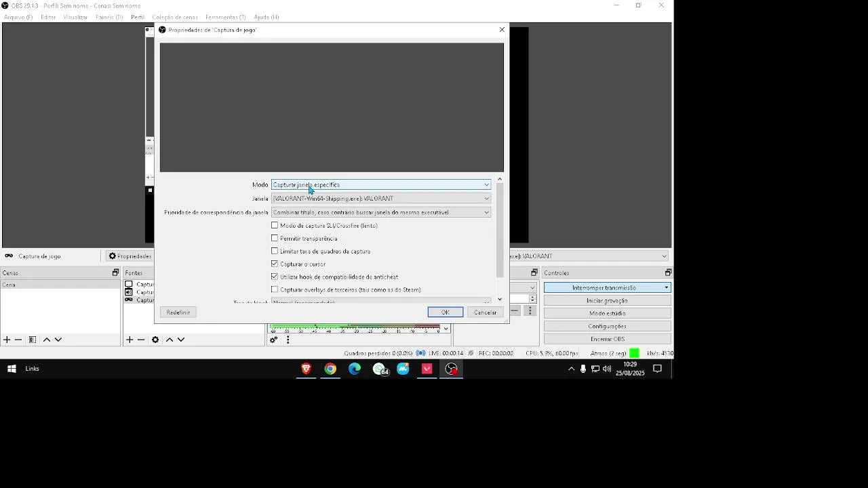Click Modo estúdio button
The width and height of the screenshot is (868, 488).
(x=607, y=313)
